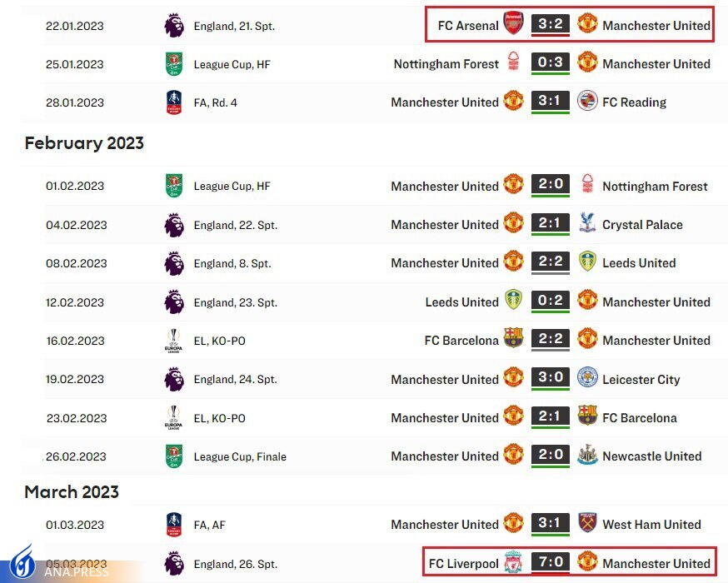The height and width of the screenshot is (583, 728).
Task: Click the 12.02.2023 match date
Action: [76, 302]
